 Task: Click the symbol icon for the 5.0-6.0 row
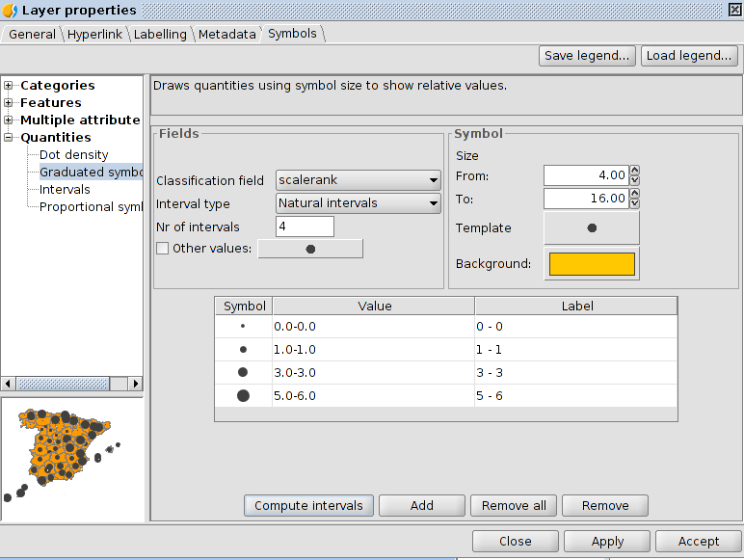(x=243, y=395)
